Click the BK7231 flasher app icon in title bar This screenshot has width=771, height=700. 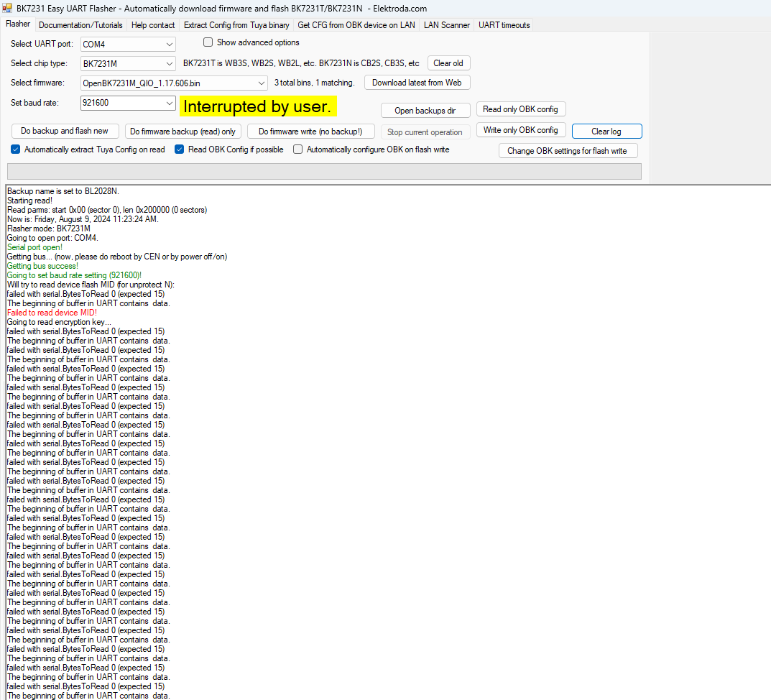point(7,8)
